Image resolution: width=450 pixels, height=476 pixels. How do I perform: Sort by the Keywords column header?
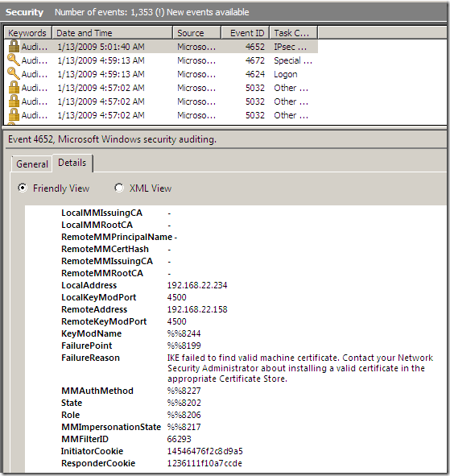(27, 33)
